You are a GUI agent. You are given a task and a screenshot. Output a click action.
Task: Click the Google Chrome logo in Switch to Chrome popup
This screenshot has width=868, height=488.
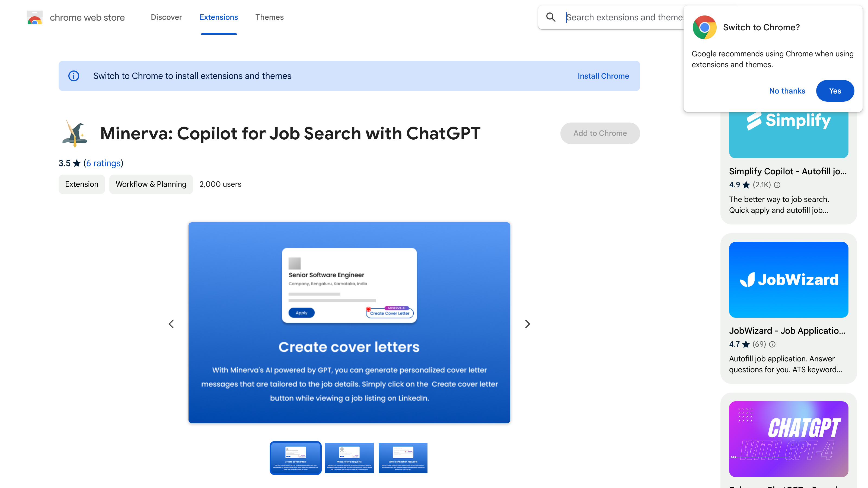coord(704,27)
